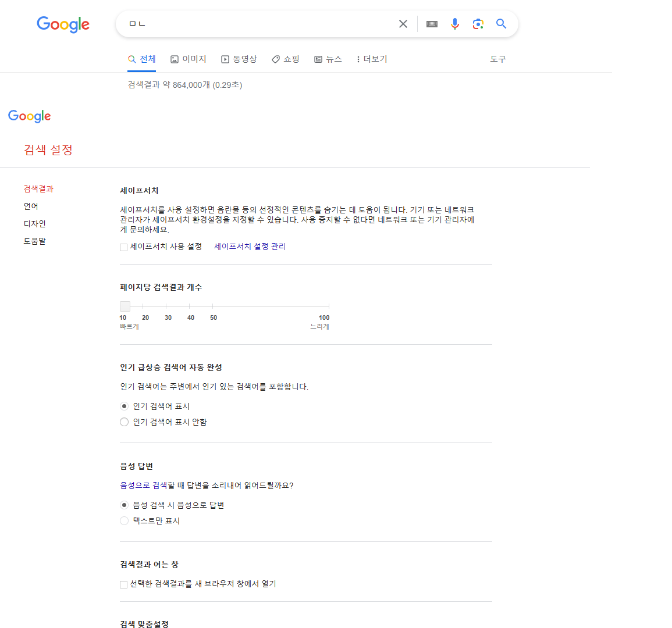Open the 도구 search tools
The height and width of the screenshot is (628, 672).
(498, 59)
